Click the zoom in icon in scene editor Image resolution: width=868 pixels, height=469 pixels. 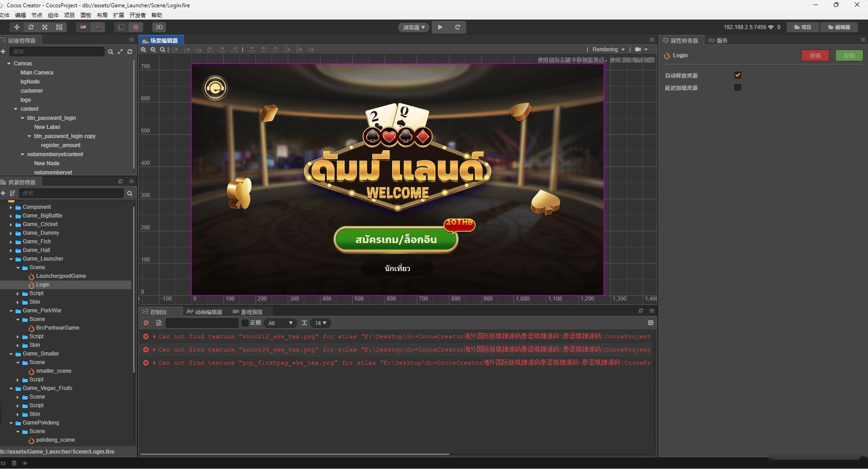(144, 49)
